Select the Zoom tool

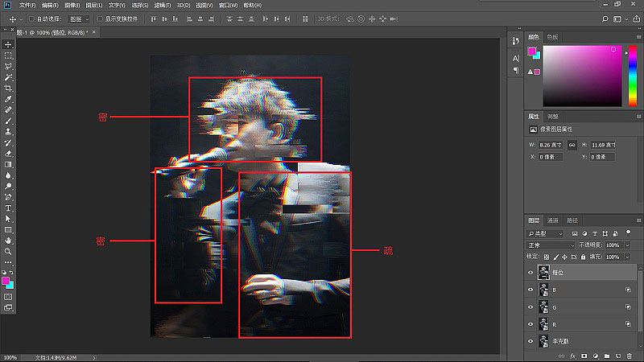[8, 252]
